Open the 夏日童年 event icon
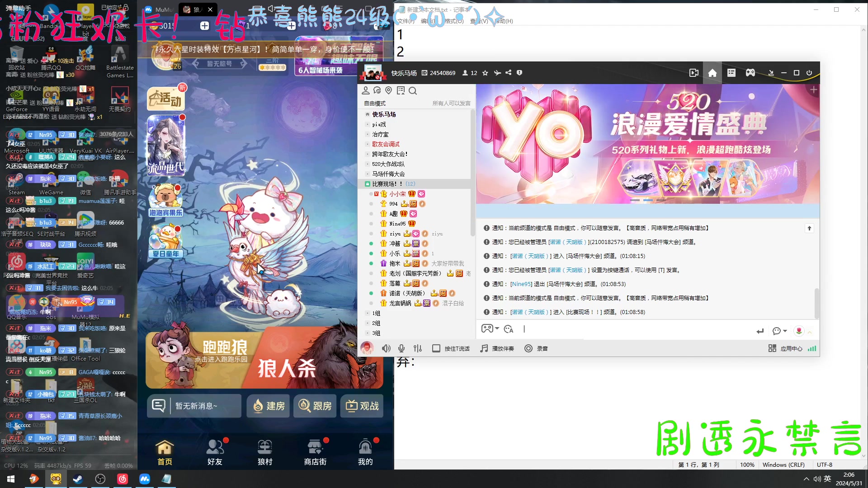Viewport: 868px width, 488px height. pos(165,241)
